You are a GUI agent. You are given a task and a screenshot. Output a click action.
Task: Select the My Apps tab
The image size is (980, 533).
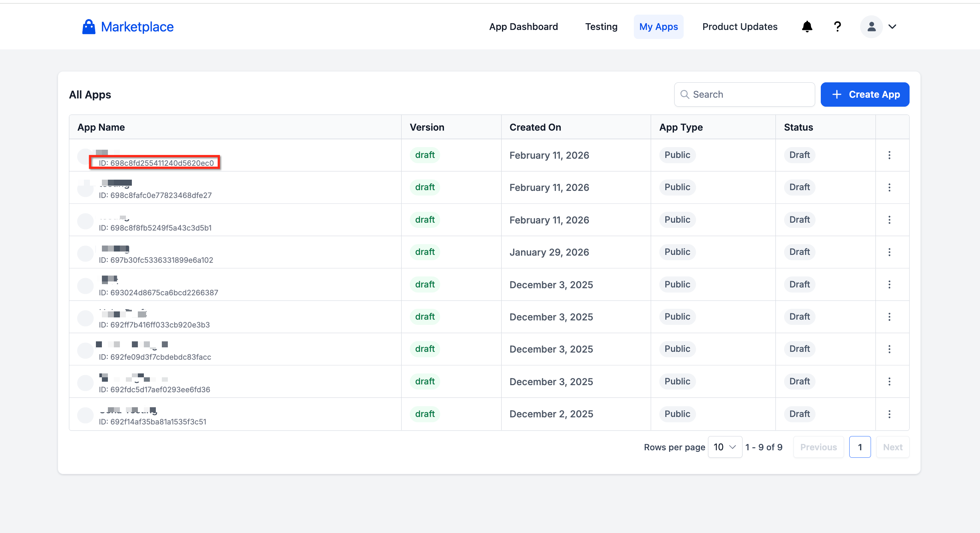point(658,27)
